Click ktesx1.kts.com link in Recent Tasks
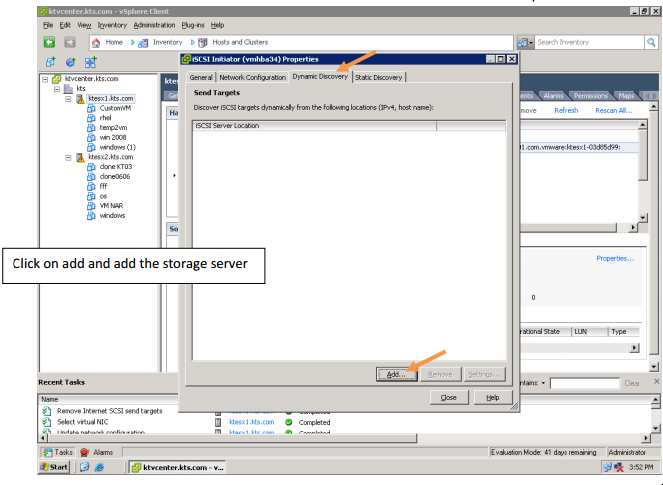 point(252,422)
